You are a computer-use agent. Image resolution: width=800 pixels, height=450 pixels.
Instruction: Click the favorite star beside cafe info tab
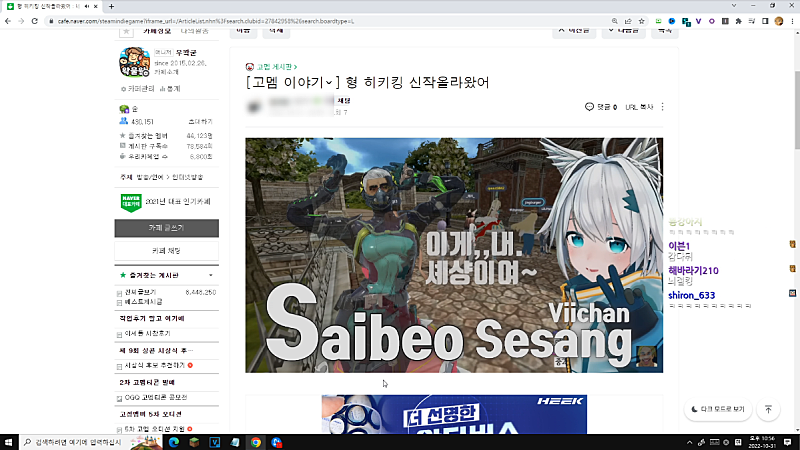point(126,31)
